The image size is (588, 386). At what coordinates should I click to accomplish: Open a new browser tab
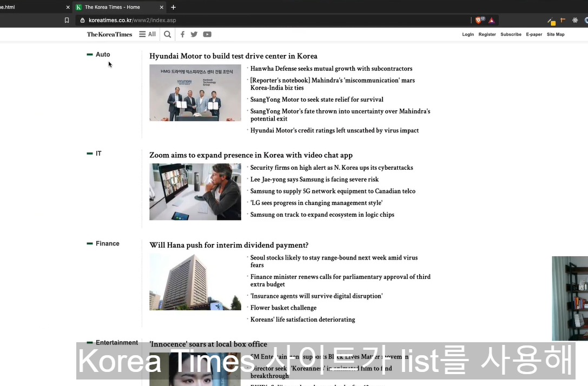173,7
